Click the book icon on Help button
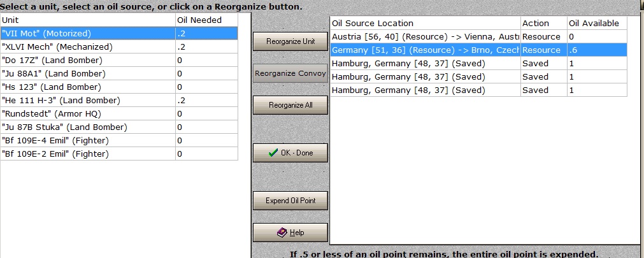 coord(282,233)
